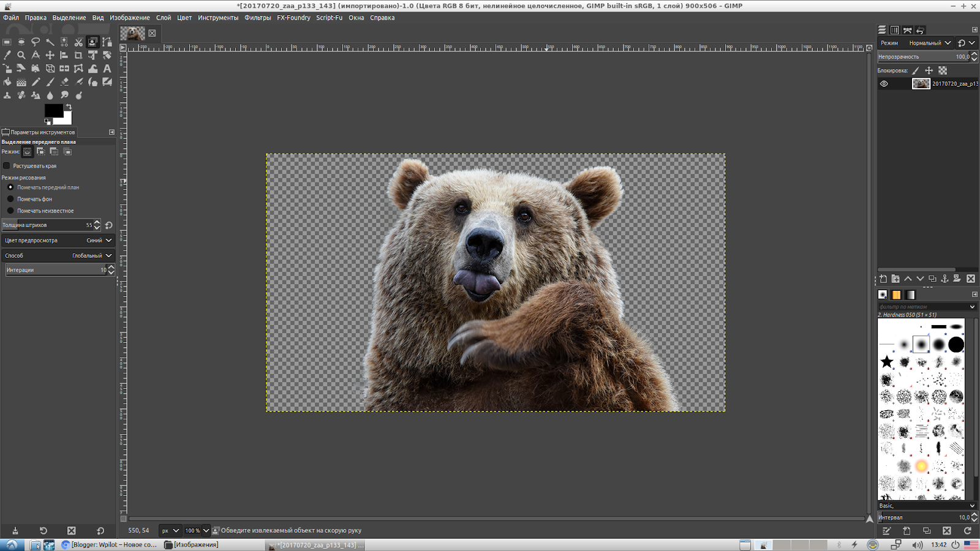This screenshot has height=551, width=980.
Task: Select the Fuzzy Select magic wand tool
Action: 50,42
